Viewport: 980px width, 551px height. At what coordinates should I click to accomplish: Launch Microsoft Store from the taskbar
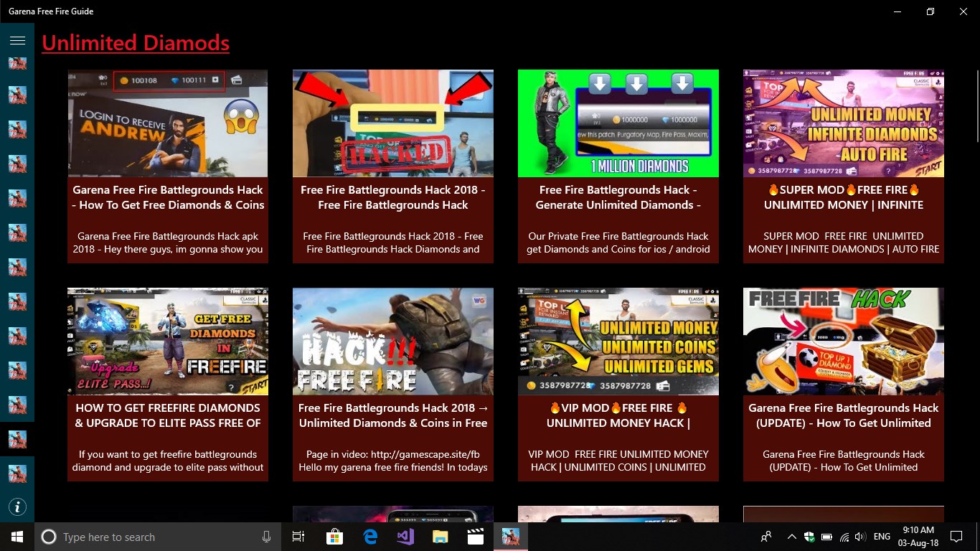click(x=334, y=537)
